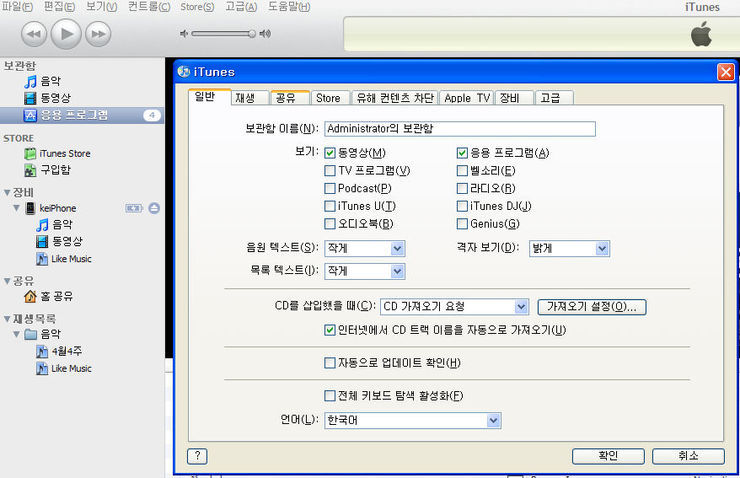740x478 pixels.
Task: Uncheck the 동영상(M) checkbox
Action: tap(330, 153)
